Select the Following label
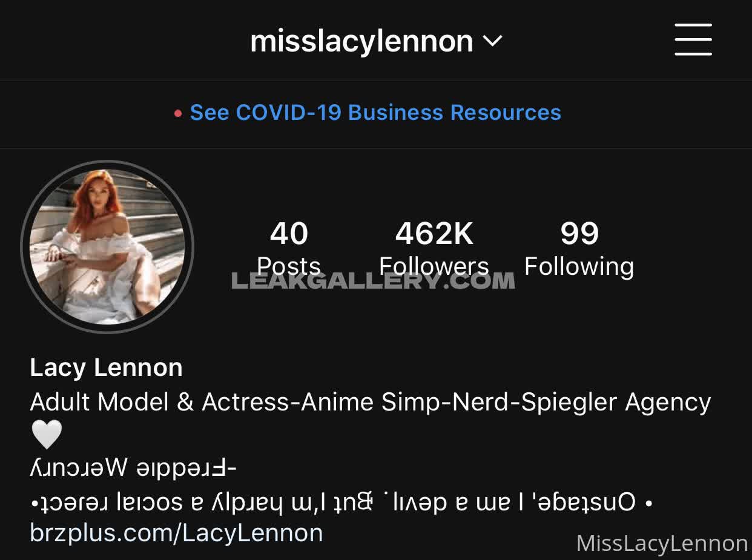This screenshot has width=752, height=560. (579, 266)
